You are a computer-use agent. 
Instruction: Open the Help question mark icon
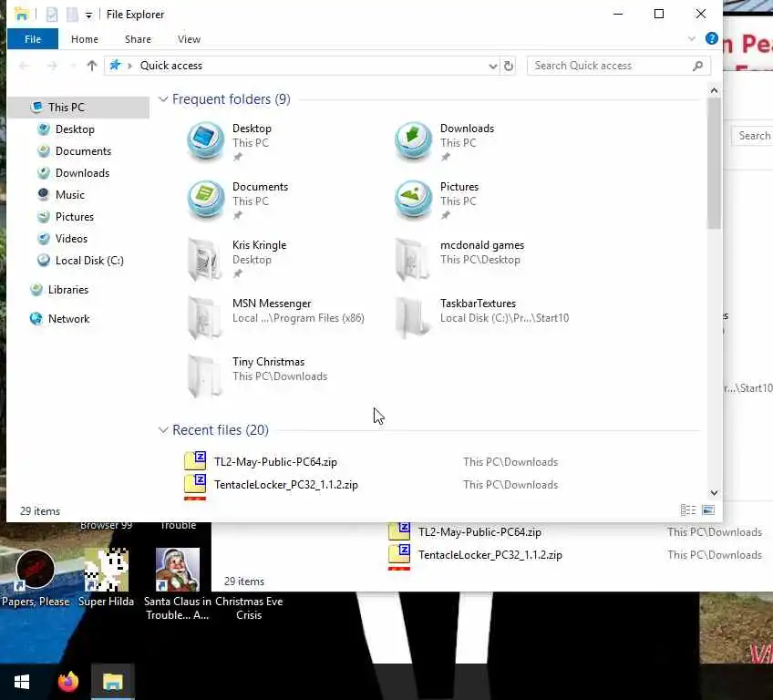[711, 38]
